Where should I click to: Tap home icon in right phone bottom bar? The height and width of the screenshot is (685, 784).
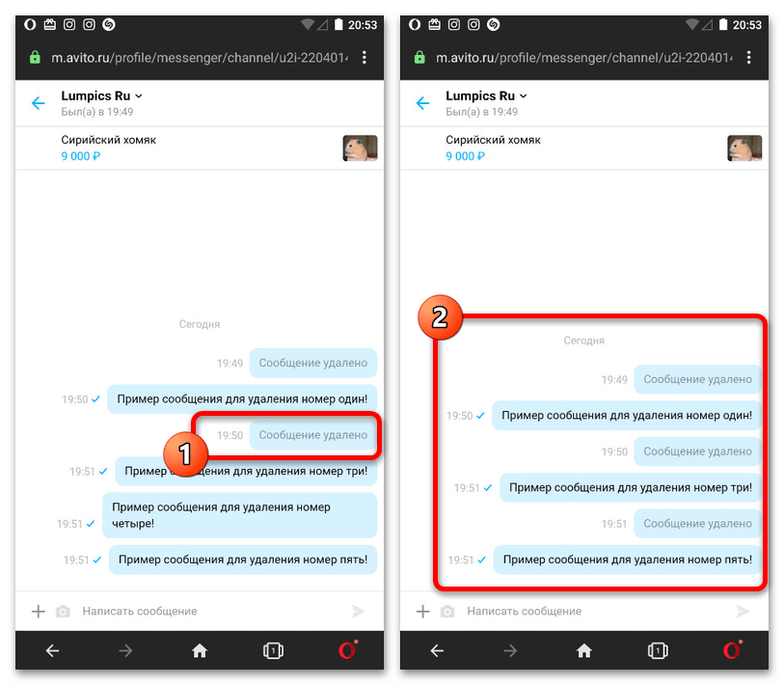(x=584, y=650)
